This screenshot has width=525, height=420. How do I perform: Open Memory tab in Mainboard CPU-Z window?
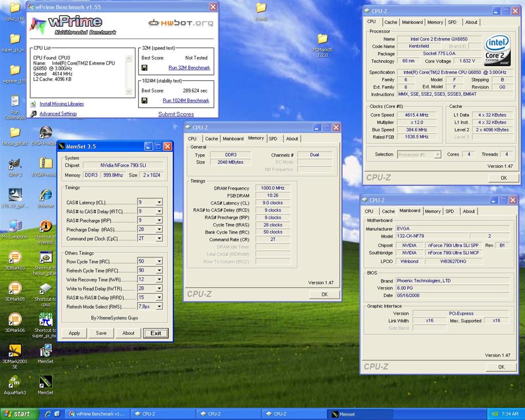[433, 211]
